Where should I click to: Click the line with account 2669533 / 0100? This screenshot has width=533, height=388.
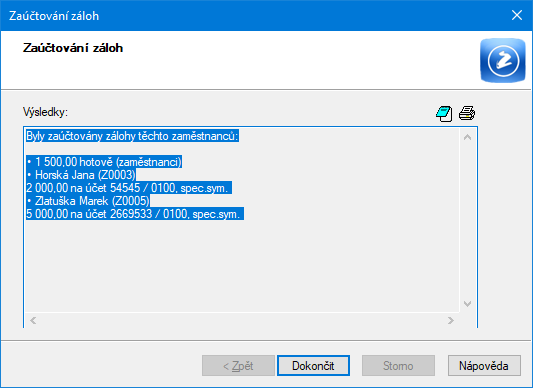point(135,214)
